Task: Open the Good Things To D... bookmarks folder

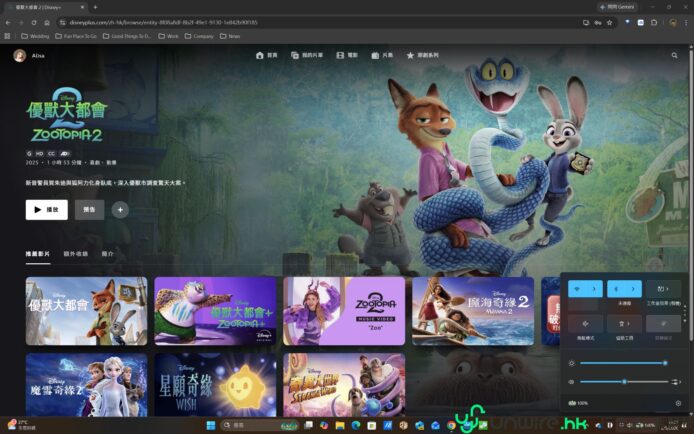Action: tap(127, 36)
